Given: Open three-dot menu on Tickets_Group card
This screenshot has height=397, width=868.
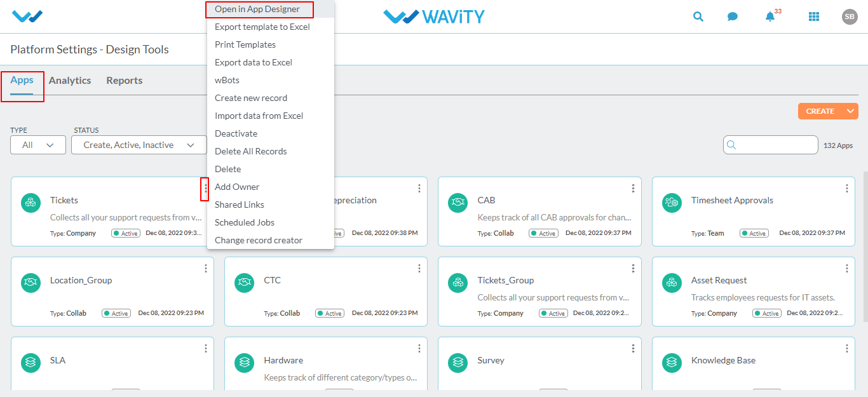Looking at the screenshot, I should pyautogui.click(x=633, y=269).
